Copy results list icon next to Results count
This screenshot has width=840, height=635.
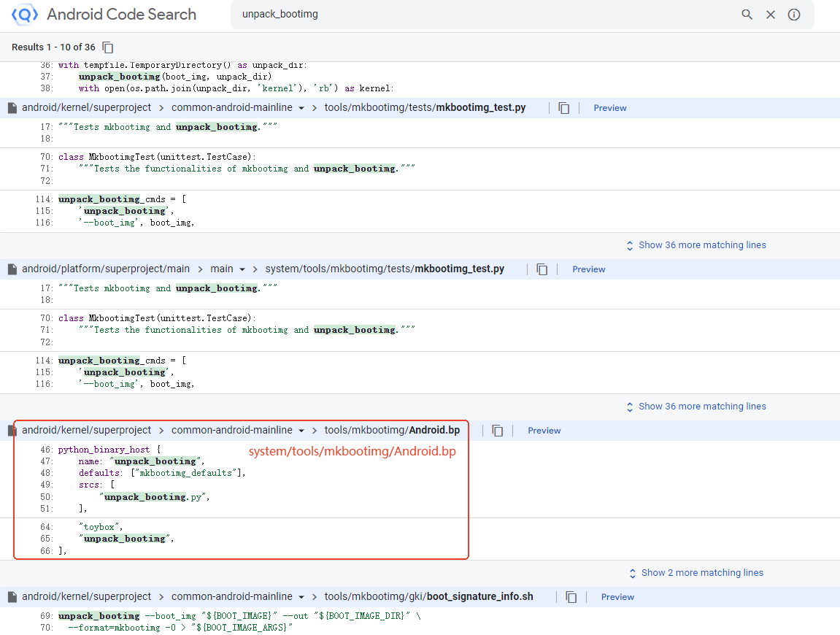108,47
